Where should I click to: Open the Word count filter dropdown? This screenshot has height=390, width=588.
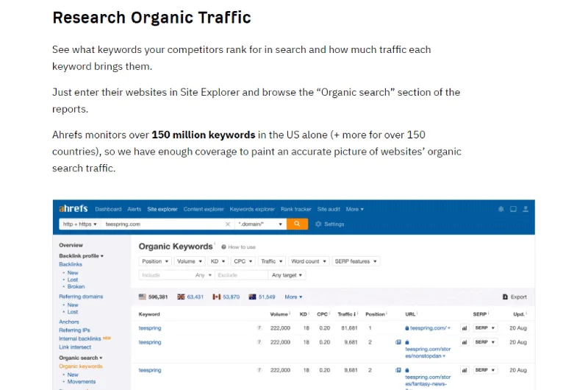pyautogui.click(x=309, y=261)
